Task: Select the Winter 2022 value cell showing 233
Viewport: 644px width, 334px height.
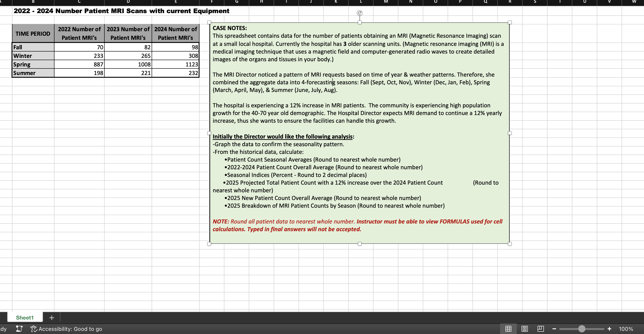Action: coord(79,56)
